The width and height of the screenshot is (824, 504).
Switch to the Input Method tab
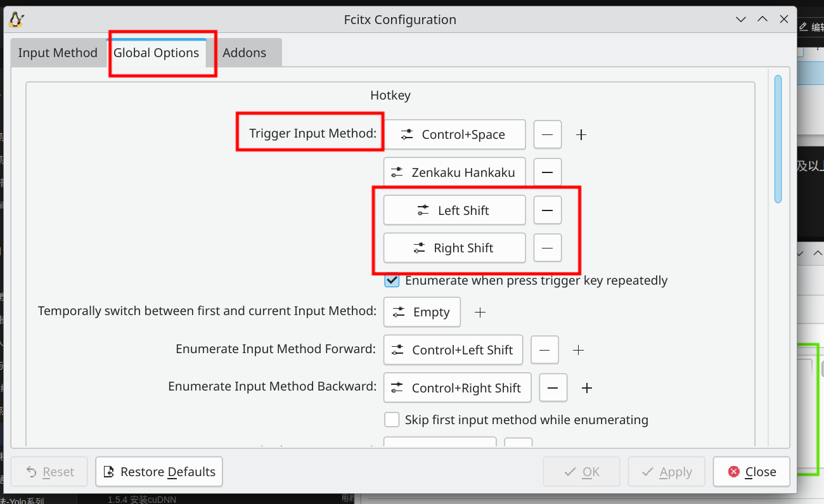coord(58,53)
